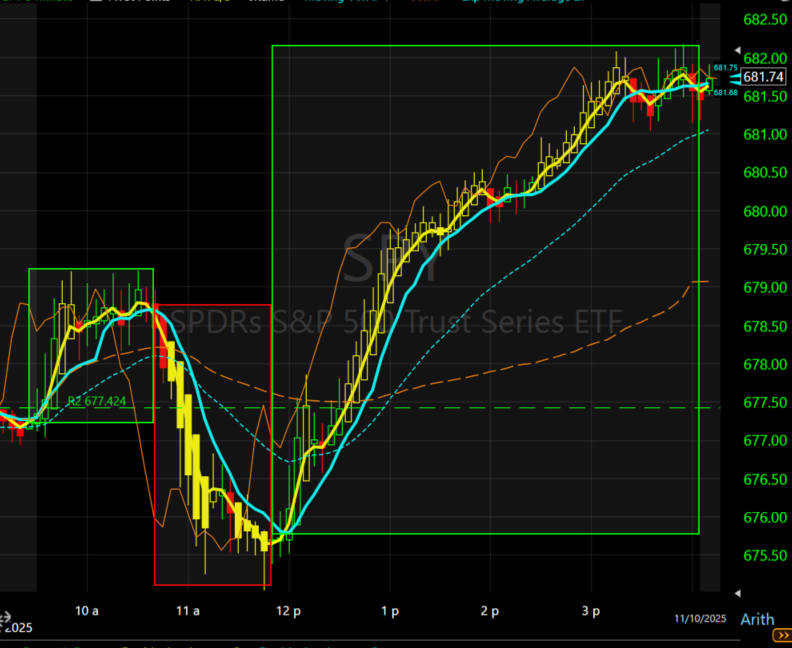This screenshot has width=792, height=648.
Task: Click the 681.50 price axis label
Action: coord(765,96)
